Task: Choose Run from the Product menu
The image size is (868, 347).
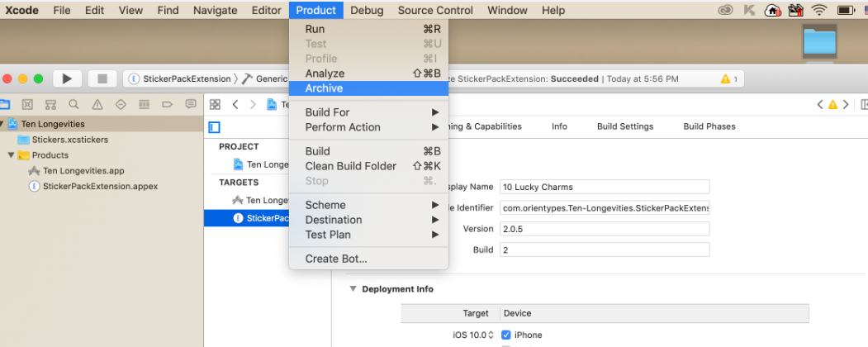Action: [368, 29]
